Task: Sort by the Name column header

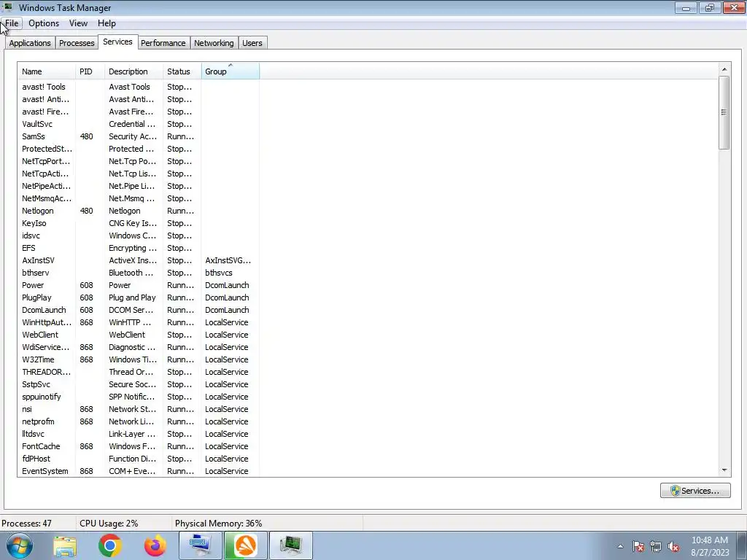Action: [x=46, y=71]
